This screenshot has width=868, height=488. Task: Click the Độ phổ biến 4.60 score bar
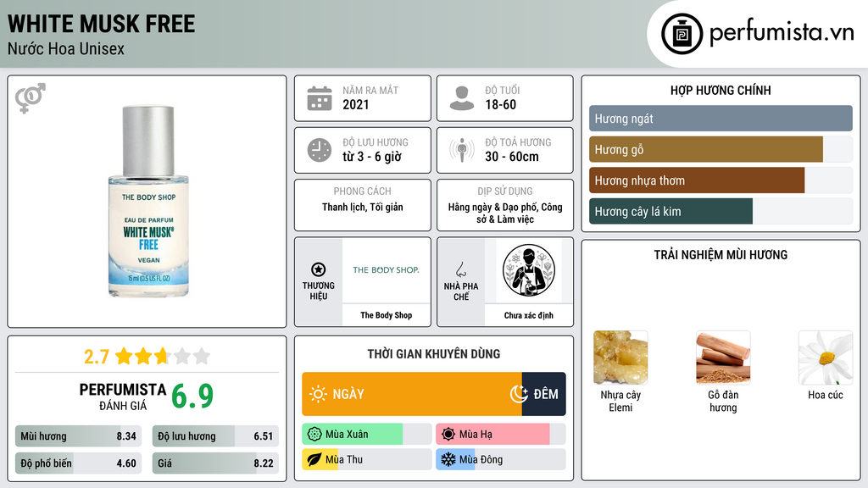point(78,463)
